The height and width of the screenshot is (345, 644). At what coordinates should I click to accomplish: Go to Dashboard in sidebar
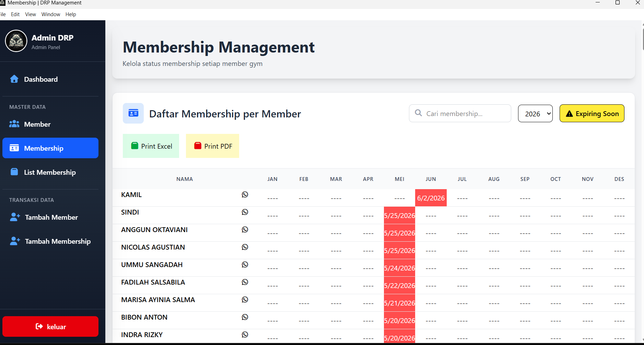click(50, 79)
